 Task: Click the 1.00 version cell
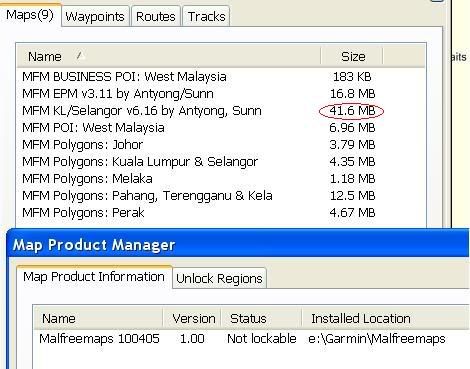(192, 339)
